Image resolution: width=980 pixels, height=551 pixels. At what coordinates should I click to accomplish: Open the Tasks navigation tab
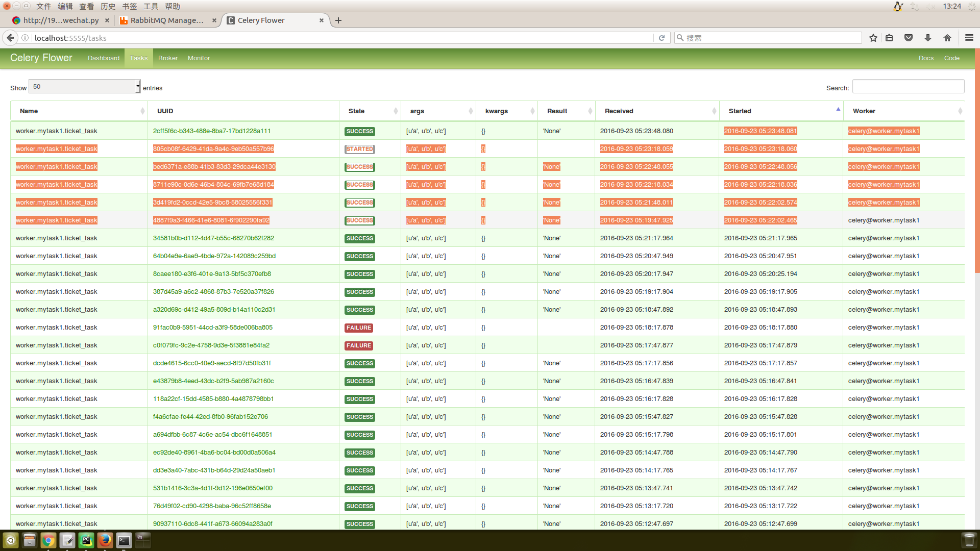coord(138,58)
